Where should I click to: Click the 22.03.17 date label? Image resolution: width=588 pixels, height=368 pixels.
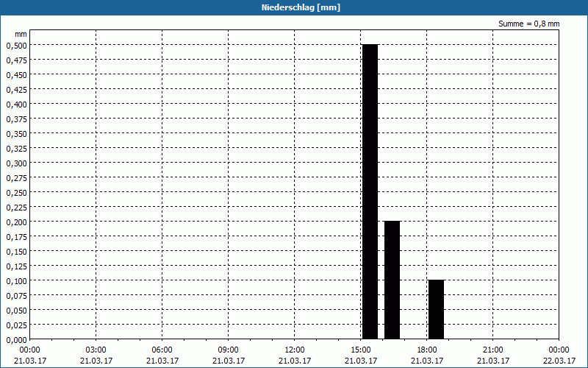[559, 361]
